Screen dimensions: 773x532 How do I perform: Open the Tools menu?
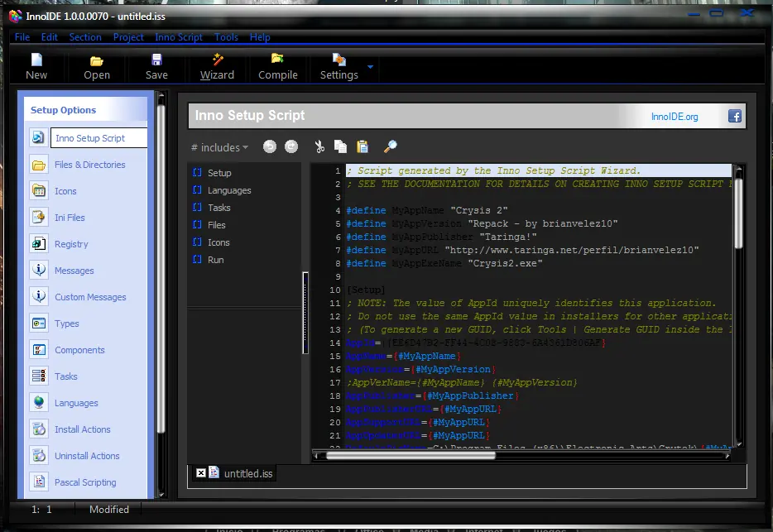coord(226,37)
